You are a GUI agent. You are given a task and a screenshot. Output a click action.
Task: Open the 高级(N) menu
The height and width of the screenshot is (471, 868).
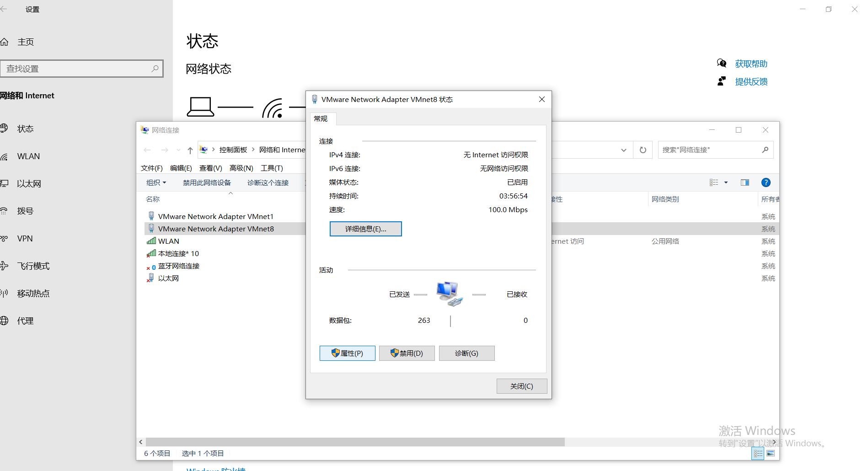coord(241,168)
